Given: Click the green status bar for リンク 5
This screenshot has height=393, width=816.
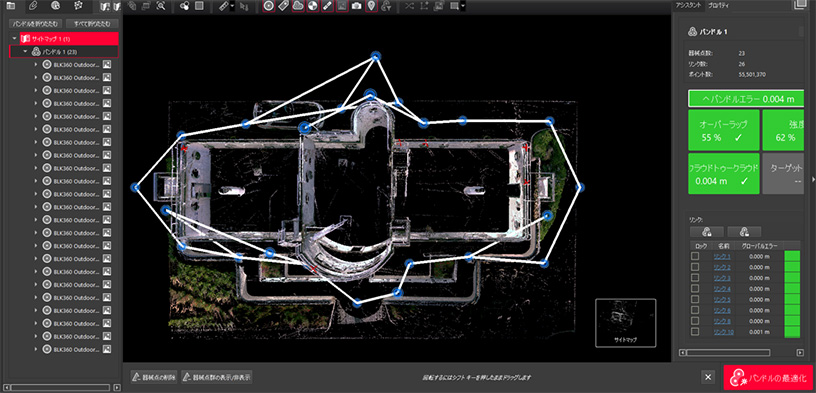Looking at the screenshot, I should (792, 299).
